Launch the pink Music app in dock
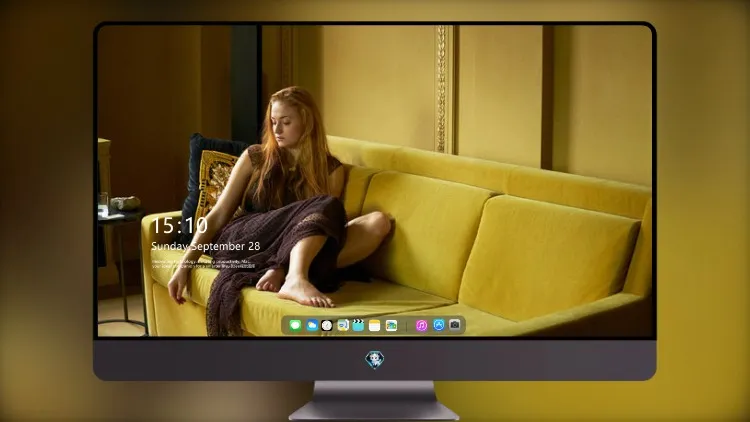Viewport: 750px width, 422px height. [x=421, y=325]
